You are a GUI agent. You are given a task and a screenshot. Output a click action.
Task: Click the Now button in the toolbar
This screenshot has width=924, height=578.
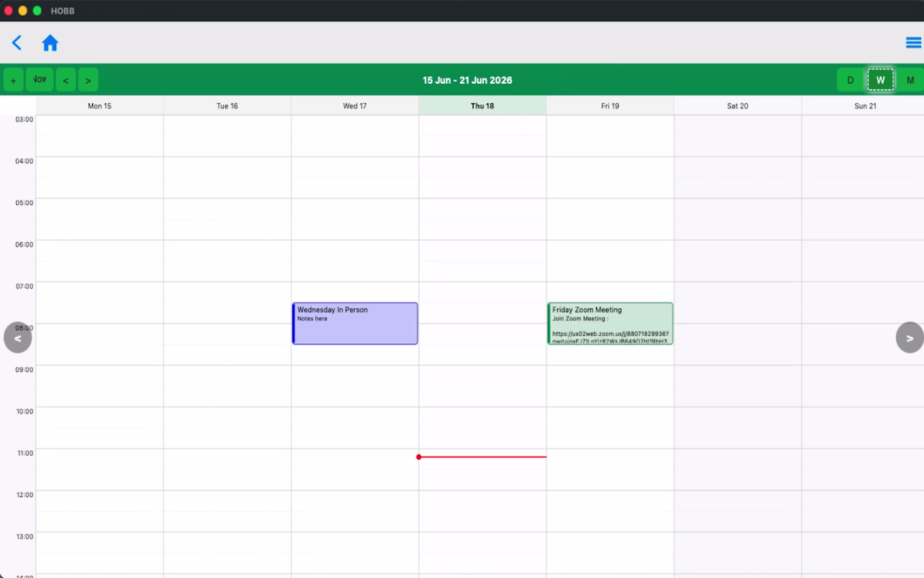[x=40, y=79]
